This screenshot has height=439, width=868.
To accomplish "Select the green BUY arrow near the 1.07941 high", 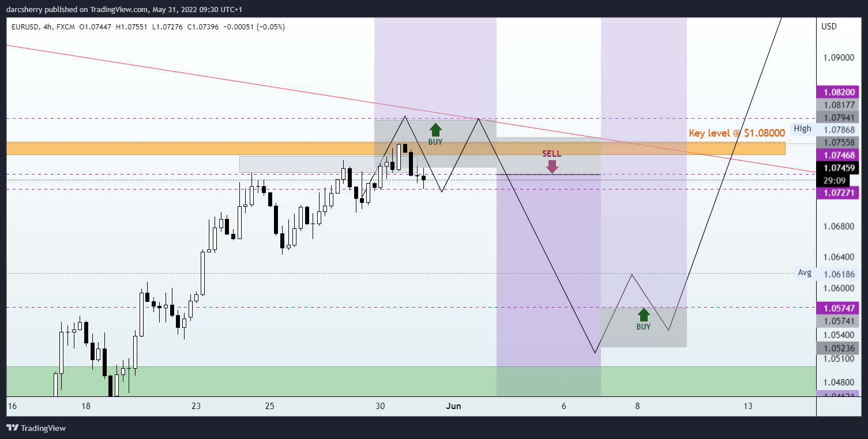I will pyautogui.click(x=435, y=130).
